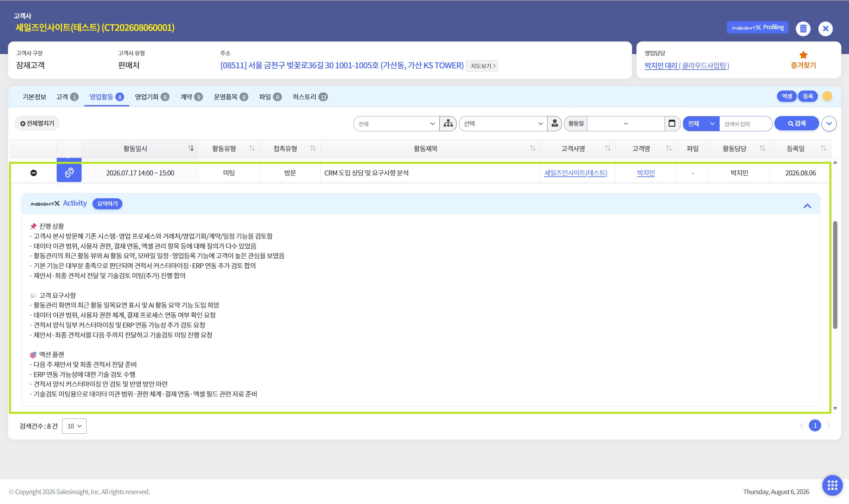Sort by 활동제목 column

533,149
